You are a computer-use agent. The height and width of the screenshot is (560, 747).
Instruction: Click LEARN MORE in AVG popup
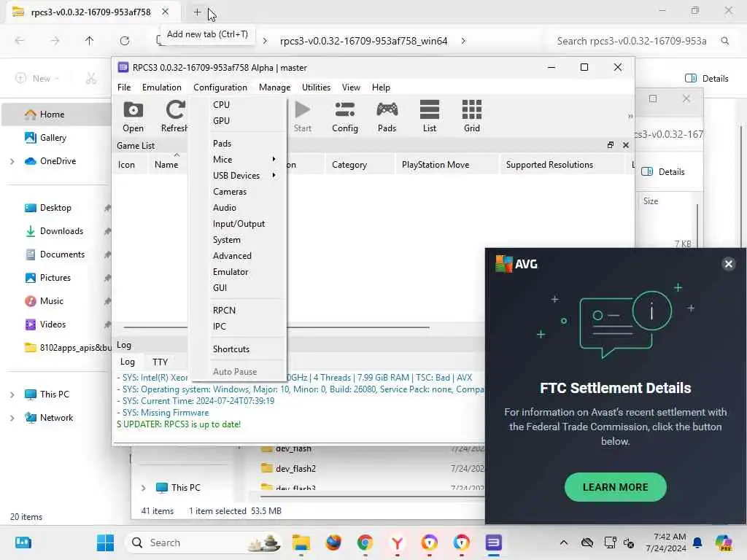(x=615, y=487)
